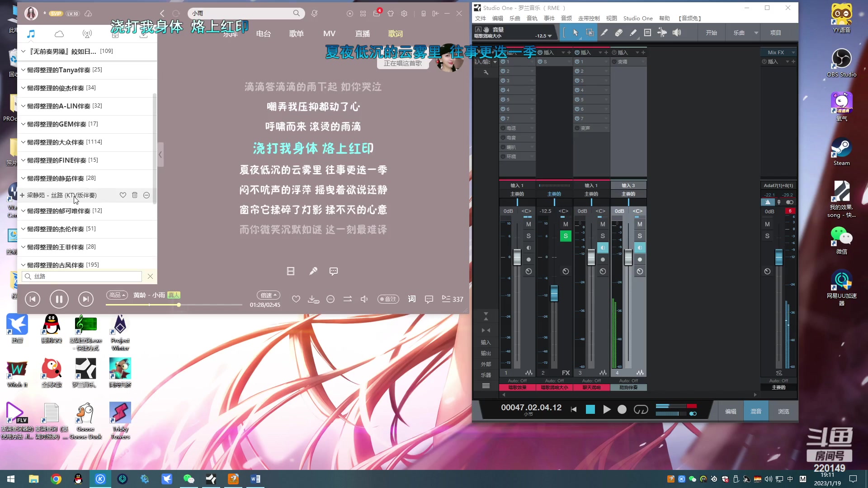Select the Bend tool icon
The height and width of the screenshot is (488, 868).
[x=662, y=33]
